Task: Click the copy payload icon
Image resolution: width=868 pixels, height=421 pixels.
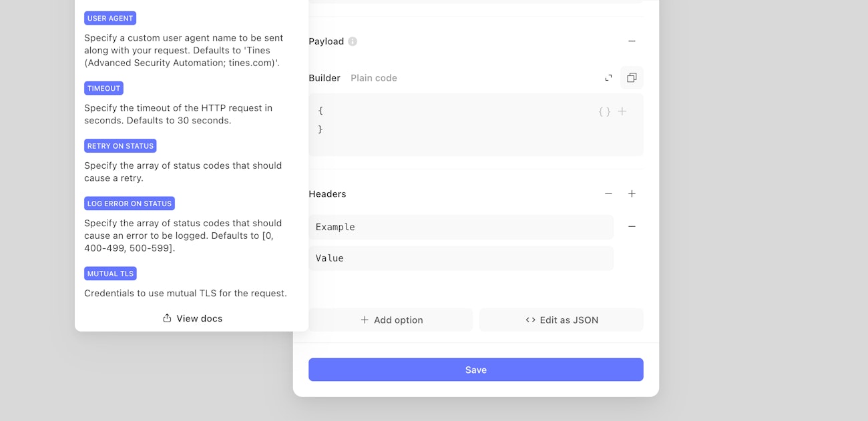Action: point(632,78)
